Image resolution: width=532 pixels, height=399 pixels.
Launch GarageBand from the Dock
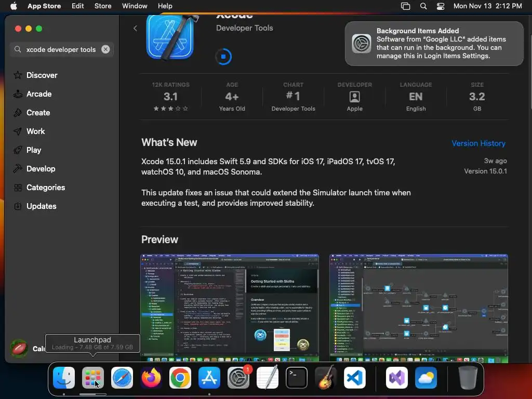pyautogui.click(x=325, y=377)
